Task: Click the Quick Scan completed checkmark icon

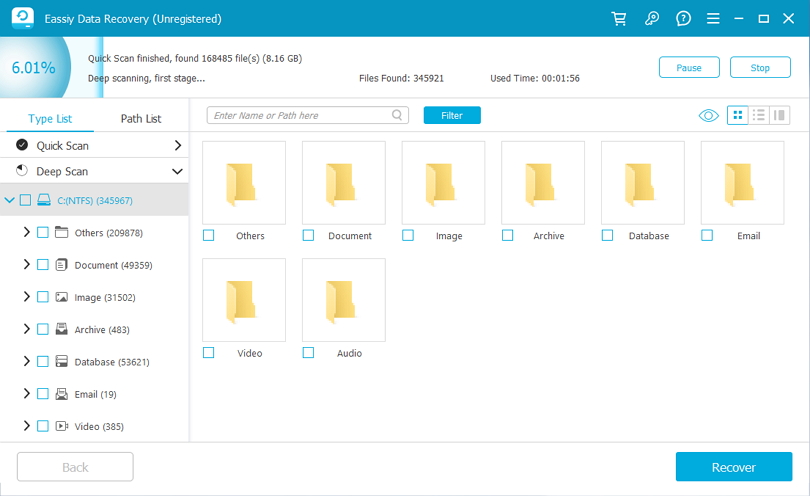Action: coord(22,145)
